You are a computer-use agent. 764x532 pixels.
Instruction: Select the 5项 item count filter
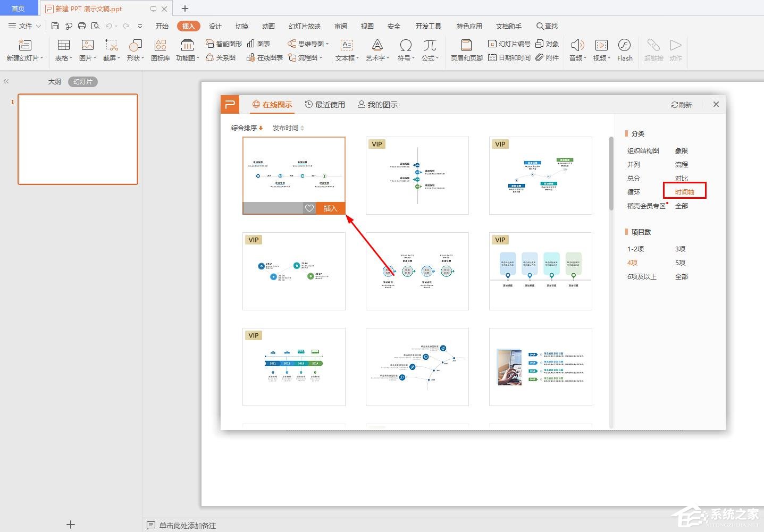coord(680,263)
